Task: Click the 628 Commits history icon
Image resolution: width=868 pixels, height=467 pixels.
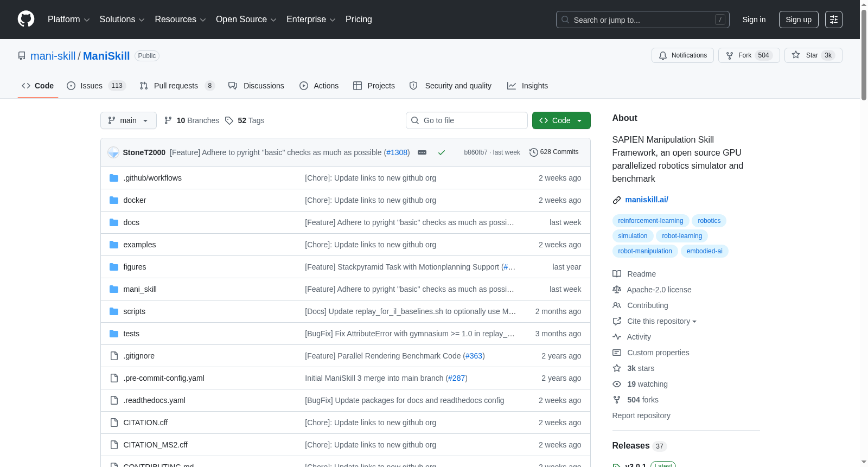Action: pyautogui.click(x=534, y=152)
